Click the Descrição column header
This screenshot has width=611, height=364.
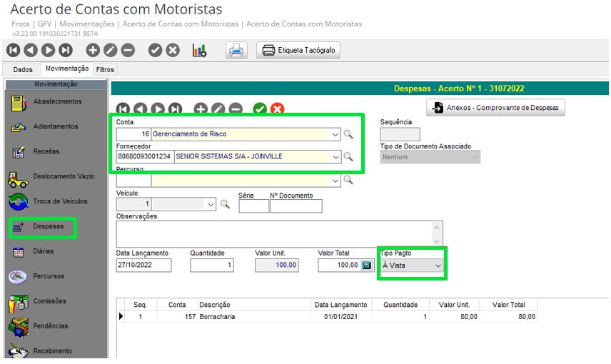click(254, 305)
